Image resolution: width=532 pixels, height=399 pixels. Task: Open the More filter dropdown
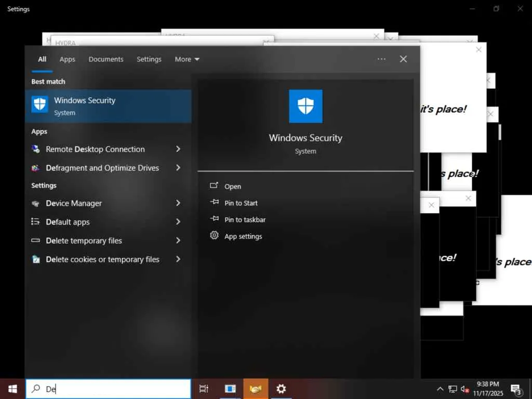(x=187, y=59)
